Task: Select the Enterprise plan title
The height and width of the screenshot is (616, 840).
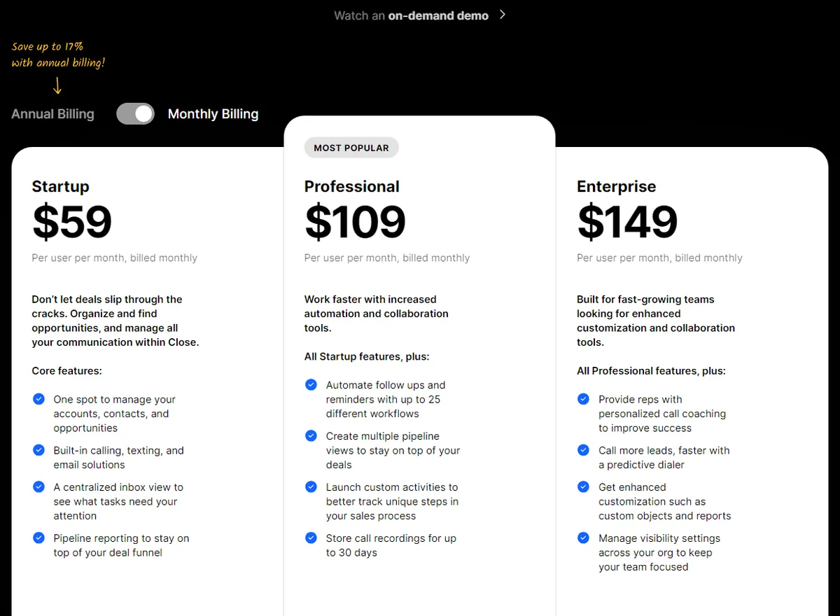Action: pos(616,186)
